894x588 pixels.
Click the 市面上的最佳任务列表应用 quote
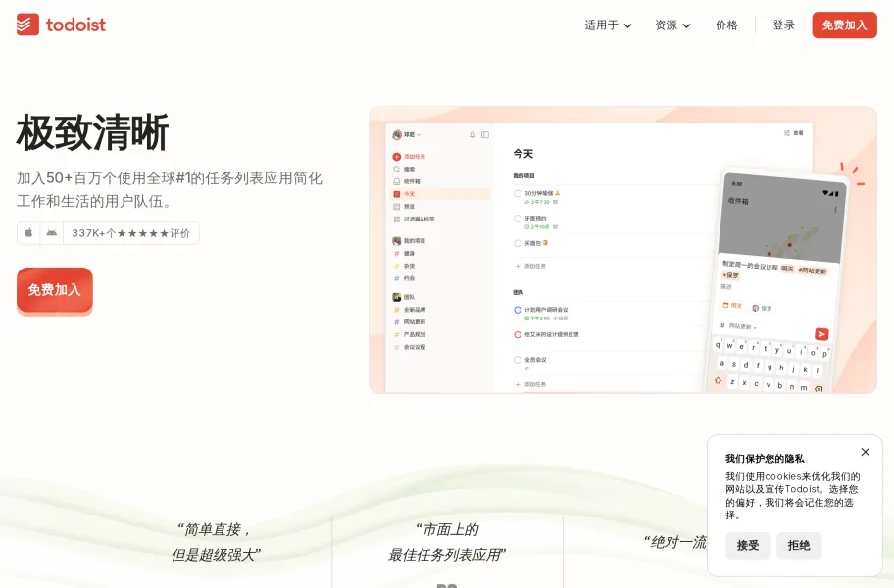tap(447, 542)
